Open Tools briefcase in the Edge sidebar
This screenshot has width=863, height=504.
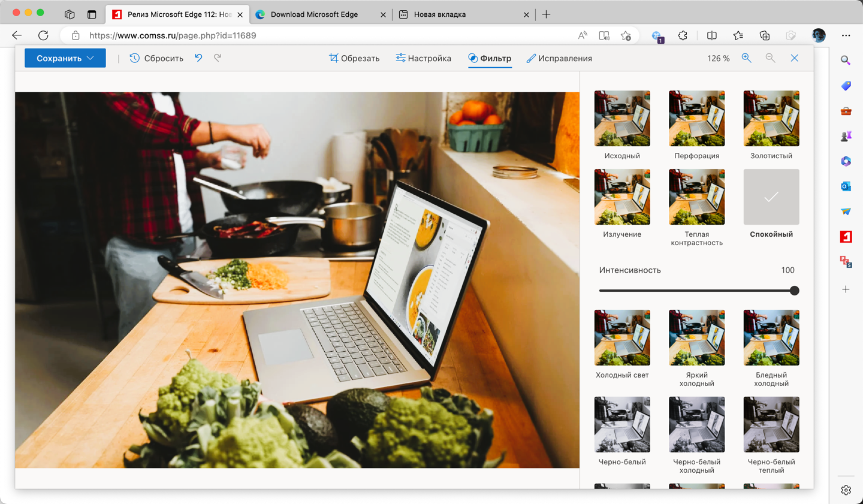[846, 111]
